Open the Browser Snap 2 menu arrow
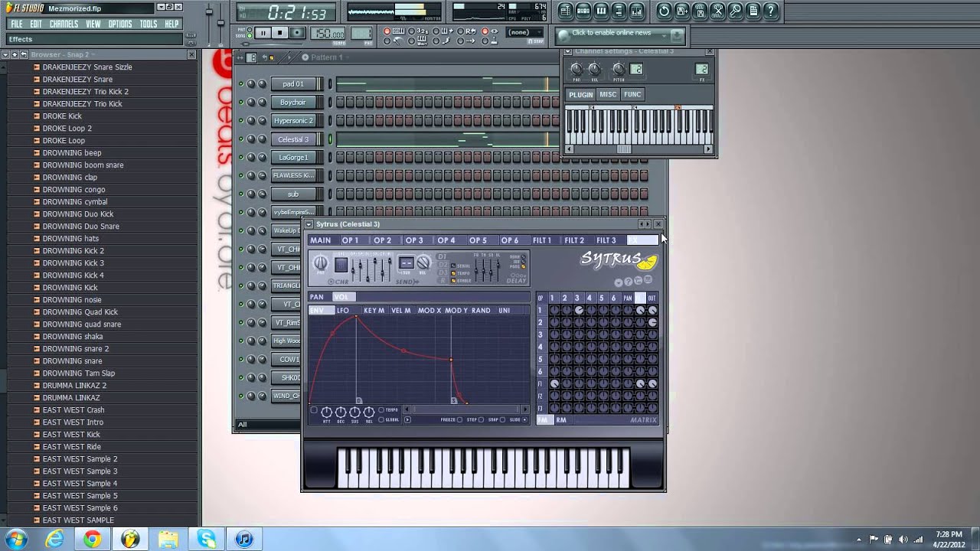The height and width of the screenshot is (551, 980). 5,55
